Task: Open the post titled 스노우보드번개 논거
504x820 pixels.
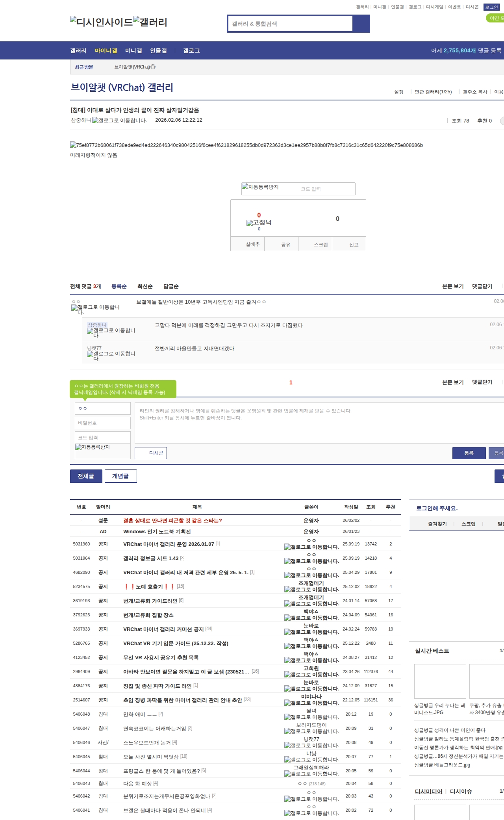Action: [147, 742]
